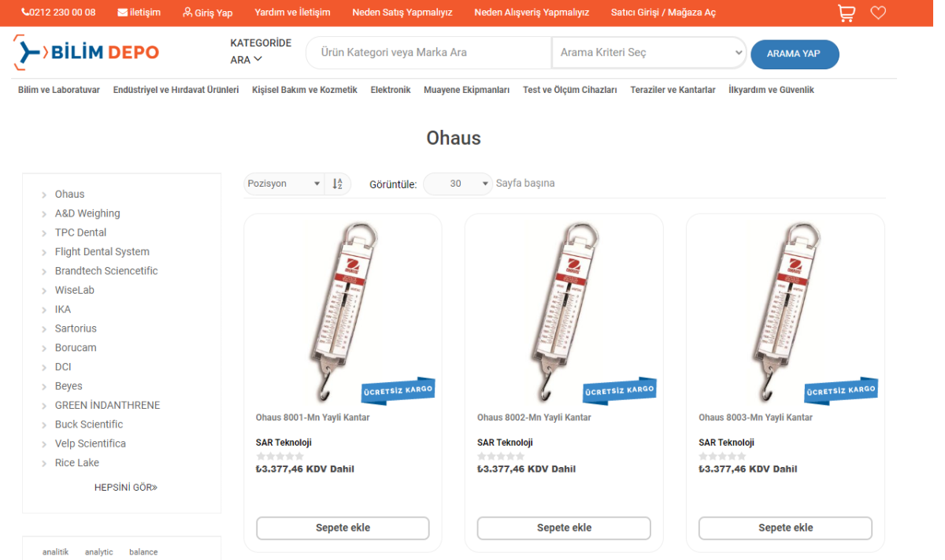The width and height of the screenshot is (945, 560).
Task: Focus the product search input field
Action: point(428,53)
